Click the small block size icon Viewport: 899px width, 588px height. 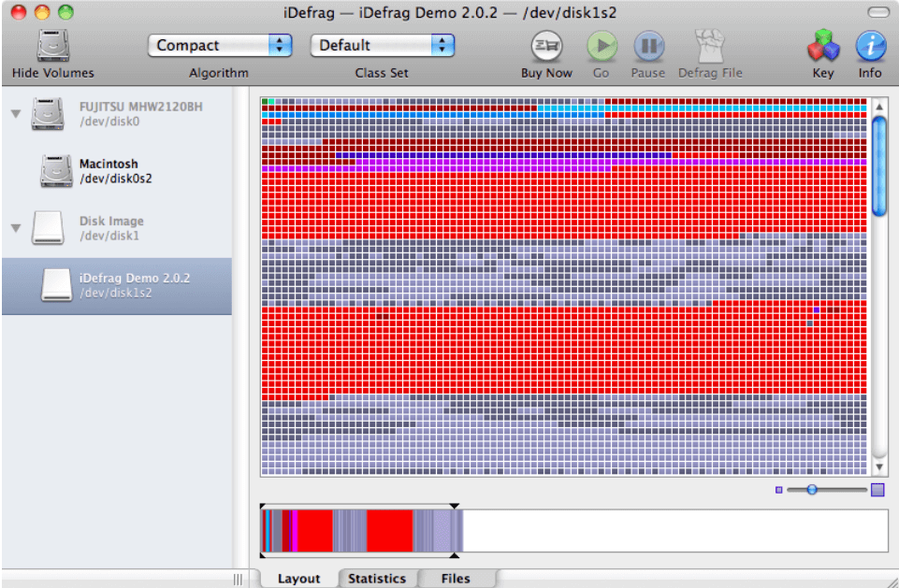(778, 490)
